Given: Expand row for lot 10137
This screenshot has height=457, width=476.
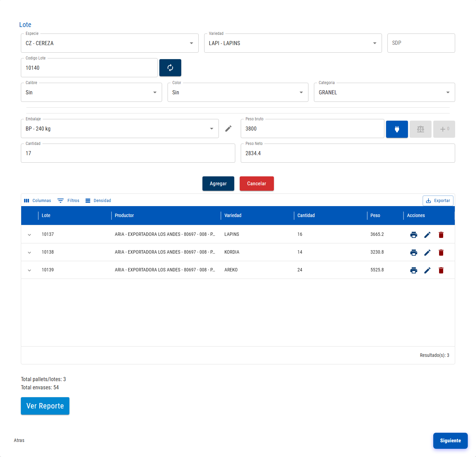Looking at the screenshot, I should point(29,235).
